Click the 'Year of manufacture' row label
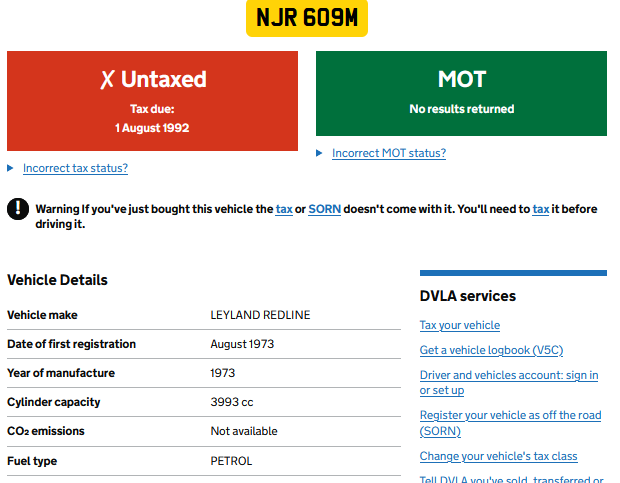Image resolution: width=620 pixels, height=483 pixels. 61,373
